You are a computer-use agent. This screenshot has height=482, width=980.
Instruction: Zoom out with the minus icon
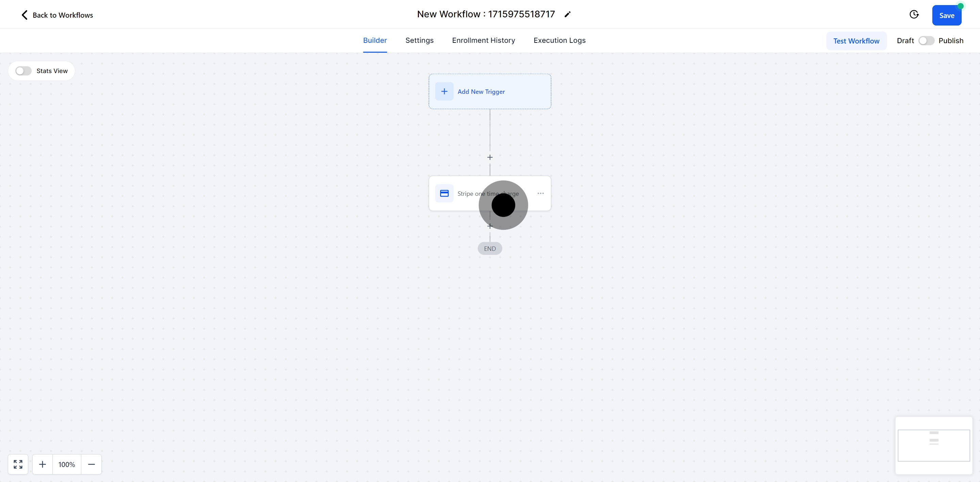91,464
